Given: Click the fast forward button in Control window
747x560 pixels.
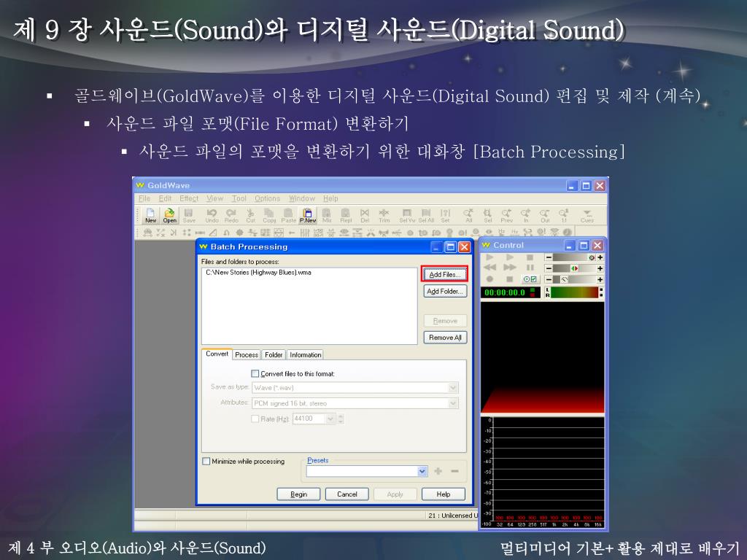Looking at the screenshot, I should (510, 268).
